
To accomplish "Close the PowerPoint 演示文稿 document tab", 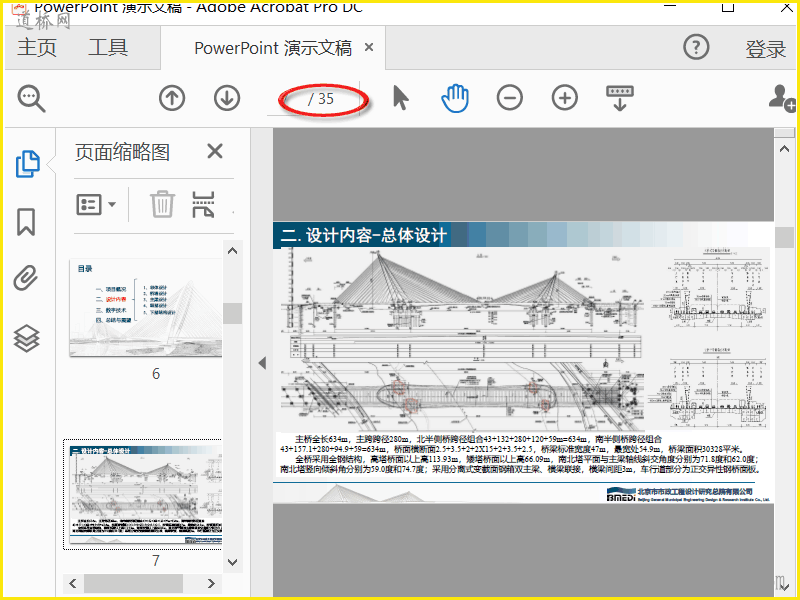I will tap(369, 47).
